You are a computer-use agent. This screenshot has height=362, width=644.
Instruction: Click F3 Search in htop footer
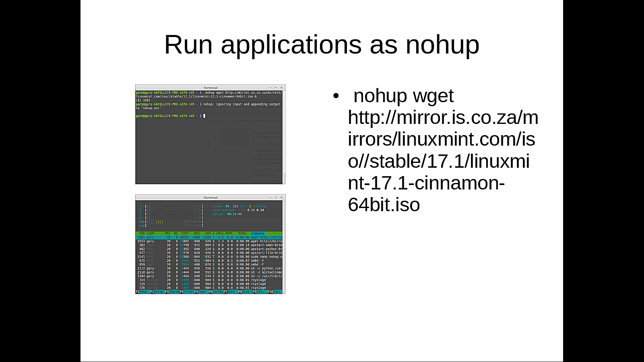pos(172,292)
